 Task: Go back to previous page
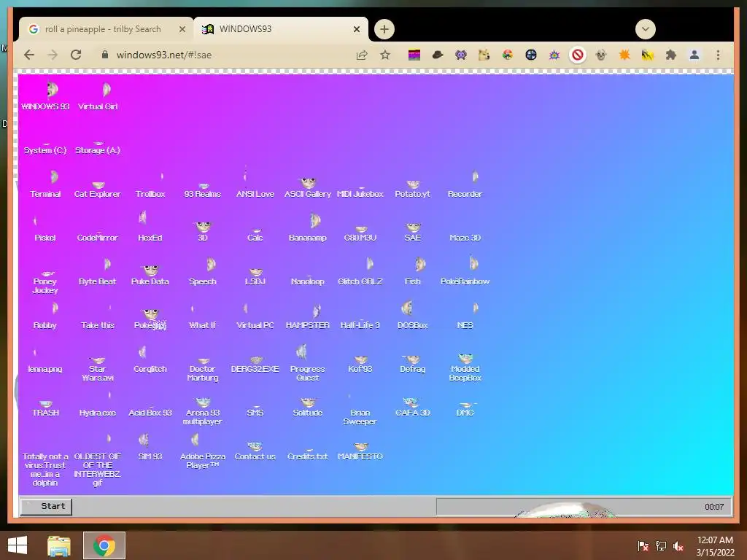[x=29, y=55]
